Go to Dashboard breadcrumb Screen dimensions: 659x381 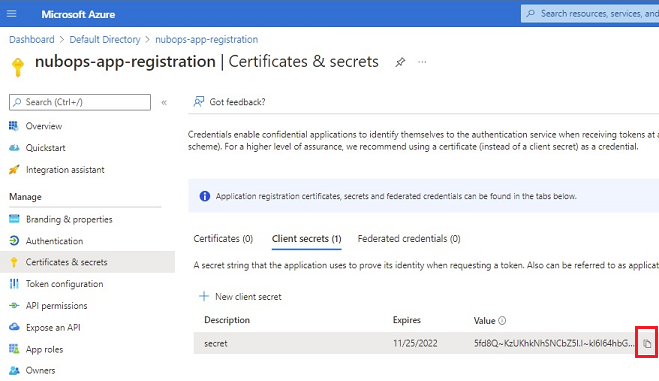(32, 39)
